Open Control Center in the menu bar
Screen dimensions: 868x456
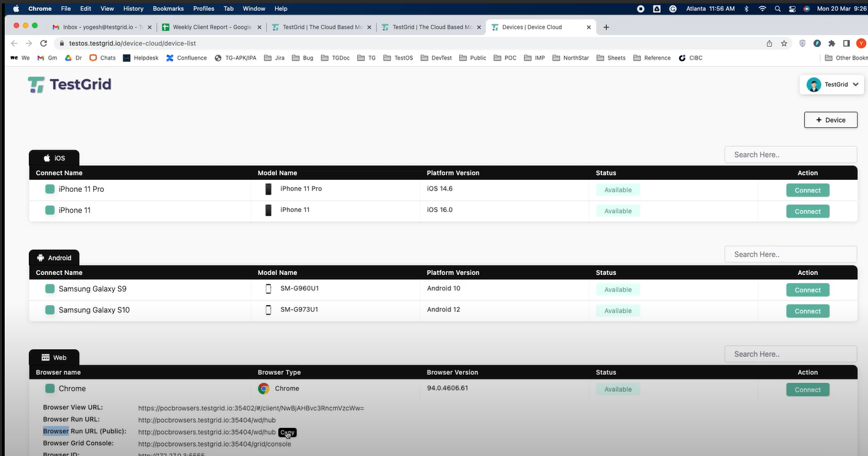point(792,9)
